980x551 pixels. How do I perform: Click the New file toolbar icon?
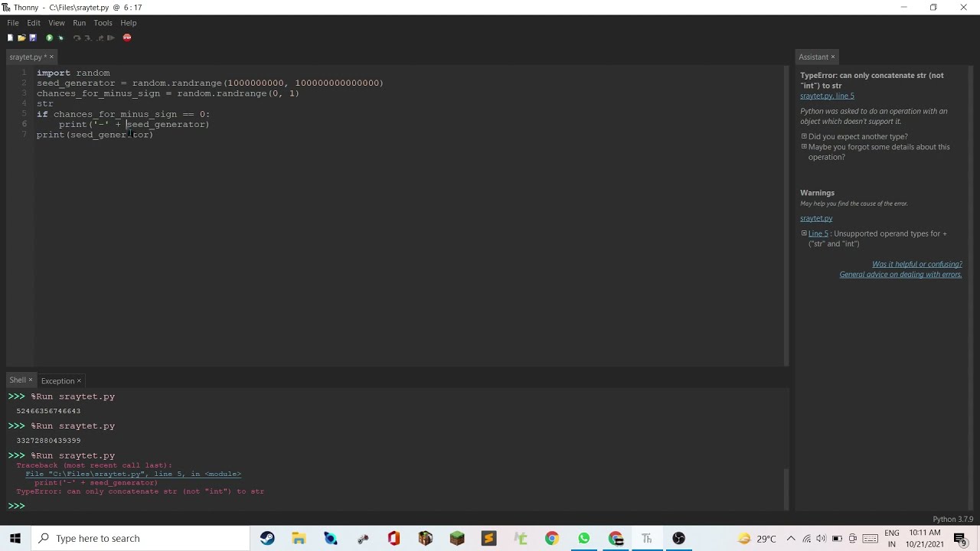point(10,37)
